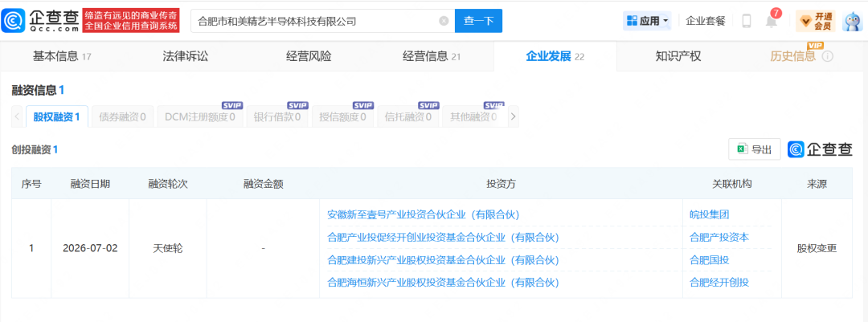
Task: Open investor 安徽新至壹号产业投资合伙企业 link
Action: pyautogui.click(x=424, y=214)
